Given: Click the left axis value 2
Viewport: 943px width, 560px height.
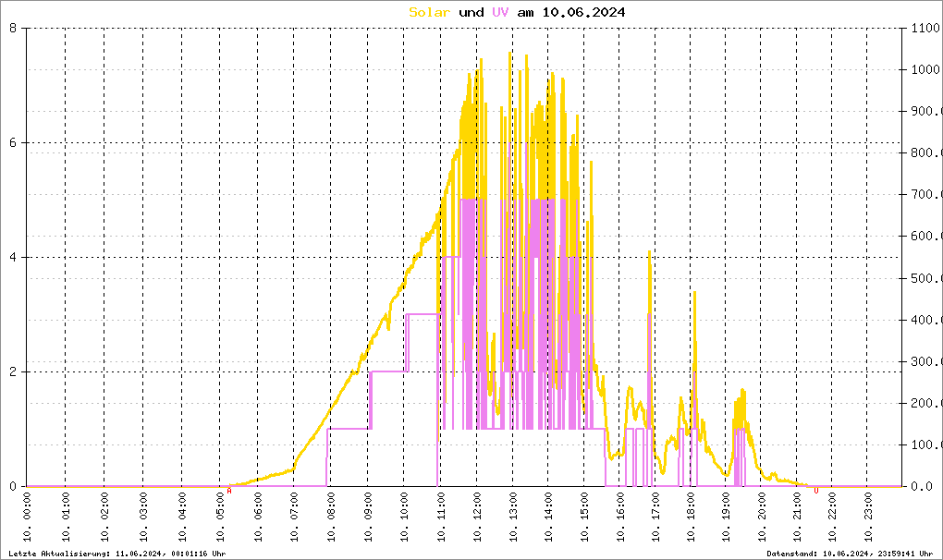Looking at the screenshot, I should pos(13,371).
